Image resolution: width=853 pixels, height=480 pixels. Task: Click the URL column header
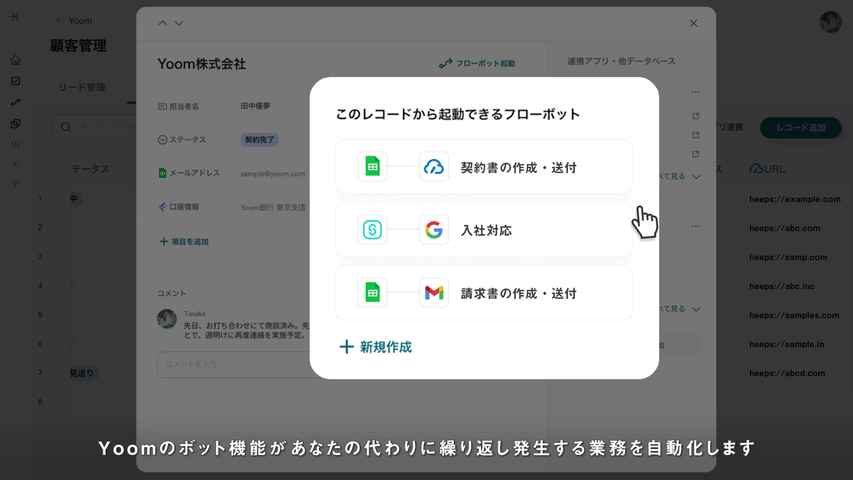tap(767, 169)
